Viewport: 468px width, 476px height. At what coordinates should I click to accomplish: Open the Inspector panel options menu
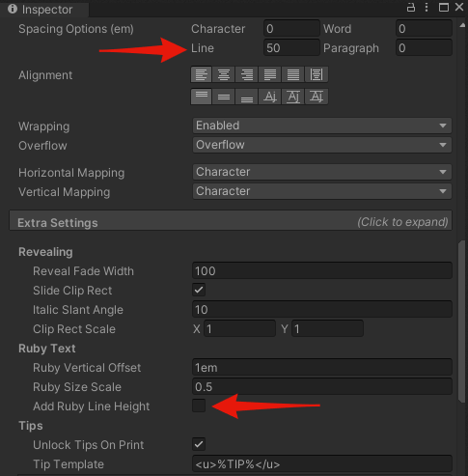click(427, 7)
